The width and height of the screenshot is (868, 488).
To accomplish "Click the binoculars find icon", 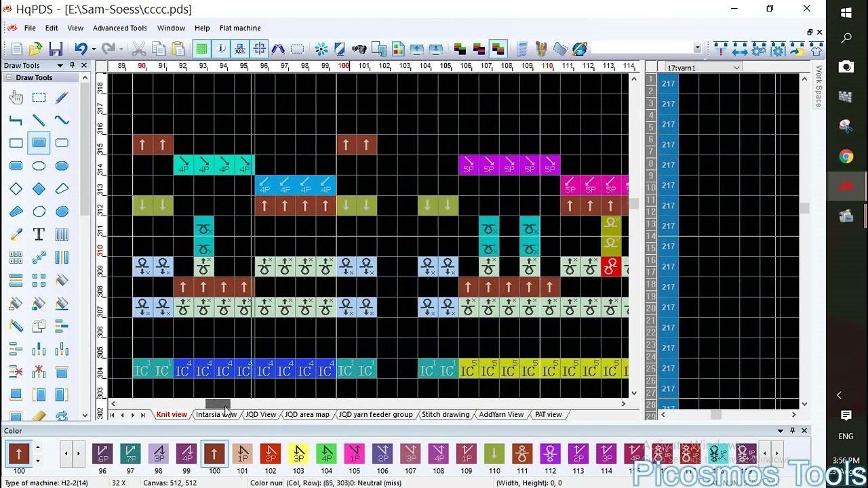I will [359, 49].
